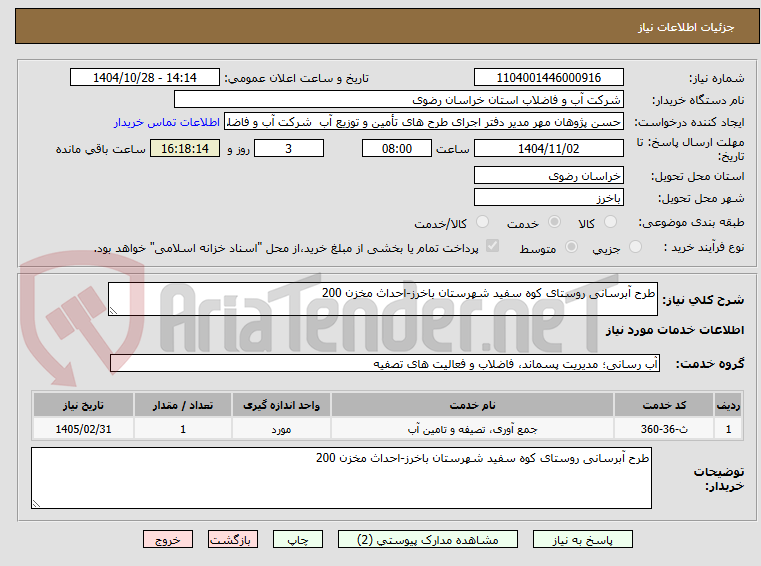The height and width of the screenshot is (566, 761).
Task: Click the واحد اندازه گیری column header
Action: (x=281, y=405)
